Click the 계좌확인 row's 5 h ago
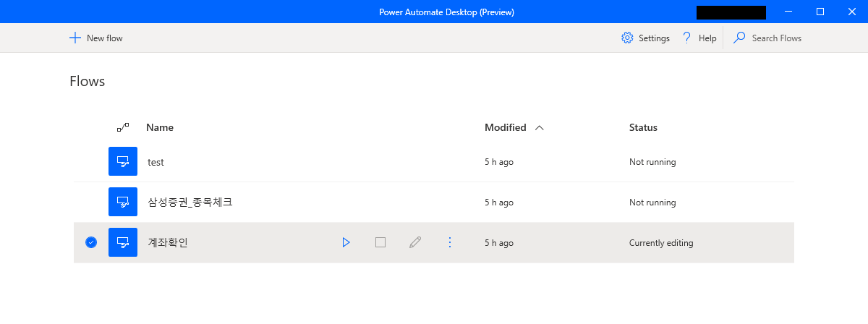Image resolution: width=868 pixels, height=324 pixels. pos(499,243)
